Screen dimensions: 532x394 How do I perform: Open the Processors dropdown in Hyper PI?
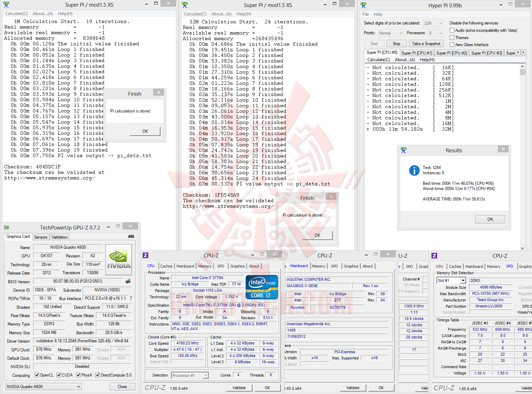click(x=436, y=33)
